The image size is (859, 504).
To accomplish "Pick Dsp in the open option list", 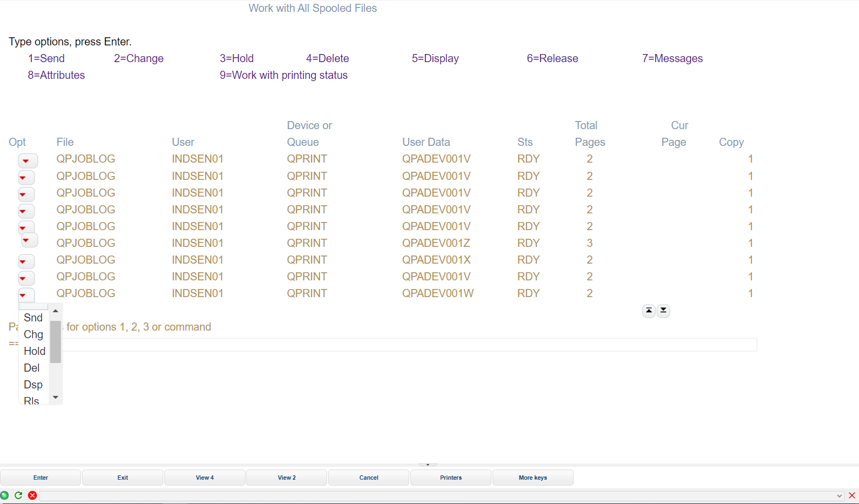I will 33,385.
